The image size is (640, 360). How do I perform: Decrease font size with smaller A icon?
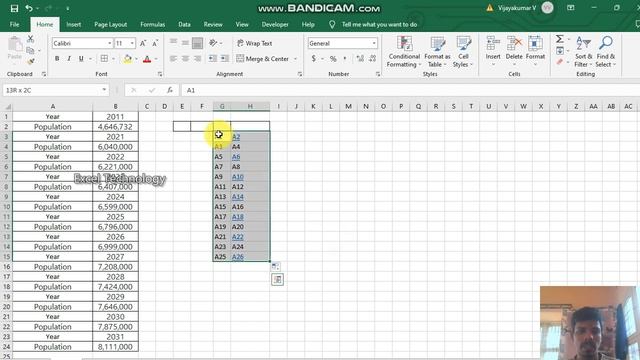click(155, 43)
